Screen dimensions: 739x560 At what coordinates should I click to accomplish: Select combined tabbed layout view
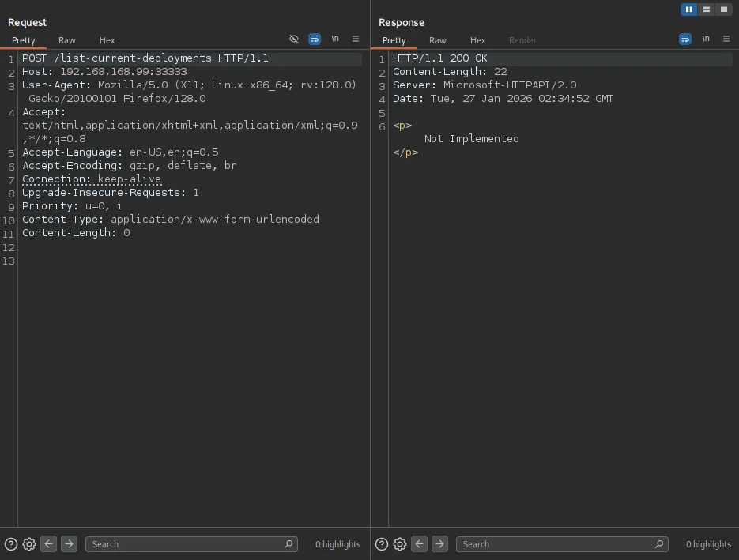pyautogui.click(x=723, y=9)
